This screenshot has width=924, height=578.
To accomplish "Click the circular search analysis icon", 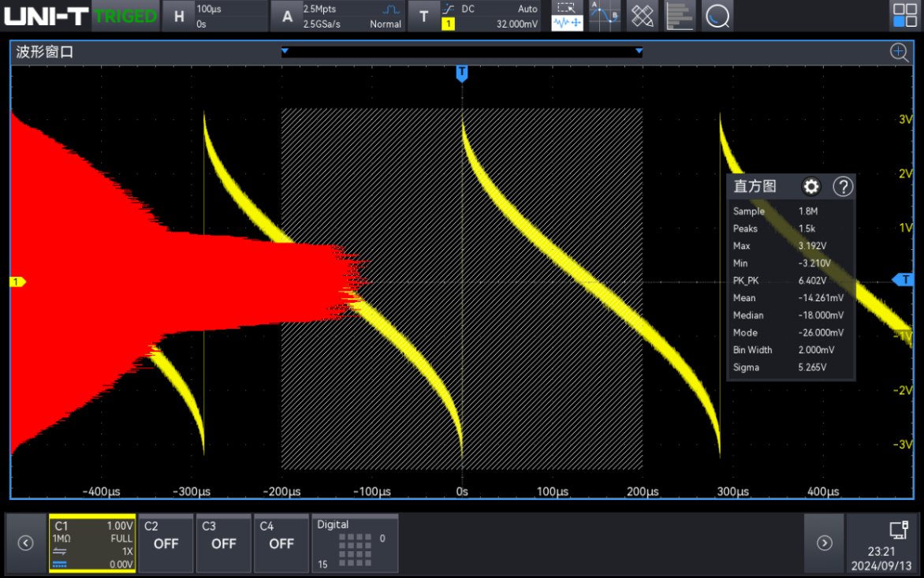I will click(x=717, y=16).
